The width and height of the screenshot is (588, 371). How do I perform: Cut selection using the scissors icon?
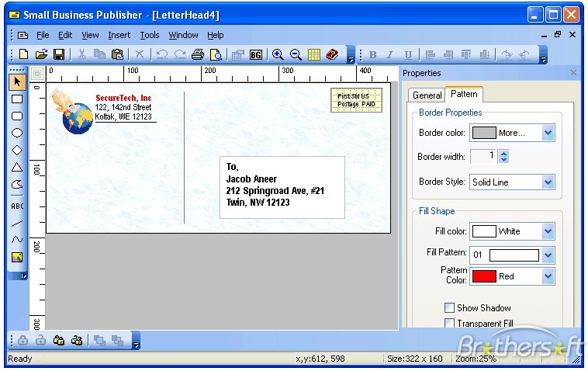pos(81,54)
